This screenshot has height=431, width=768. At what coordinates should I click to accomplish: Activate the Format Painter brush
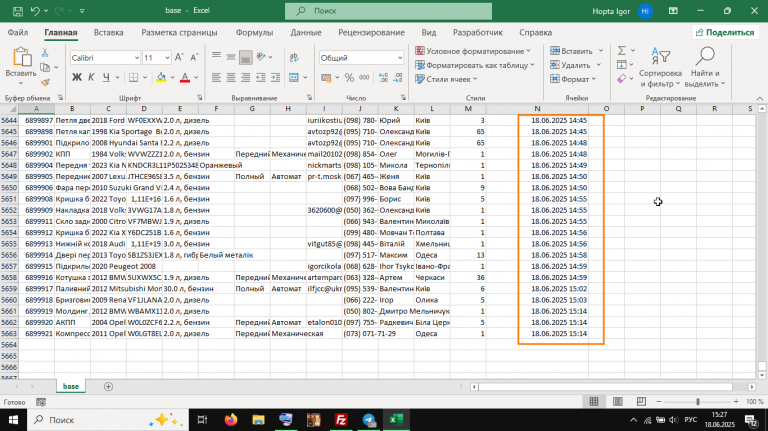pos(45,82)
